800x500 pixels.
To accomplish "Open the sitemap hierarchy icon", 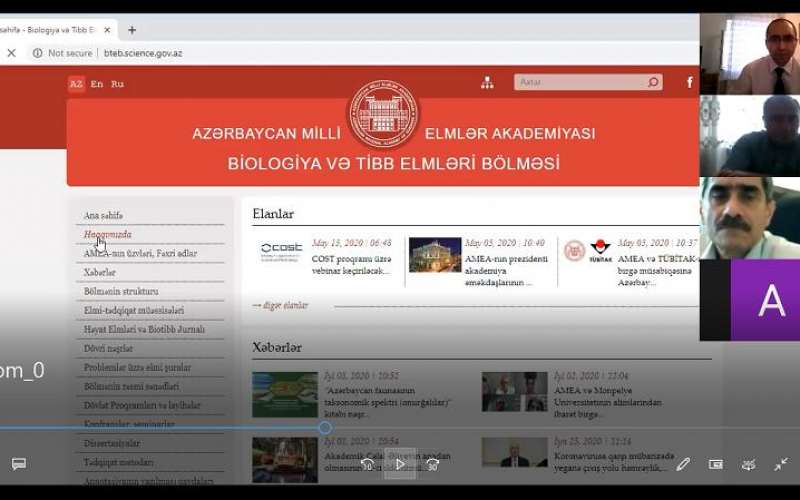I will 487,82.
